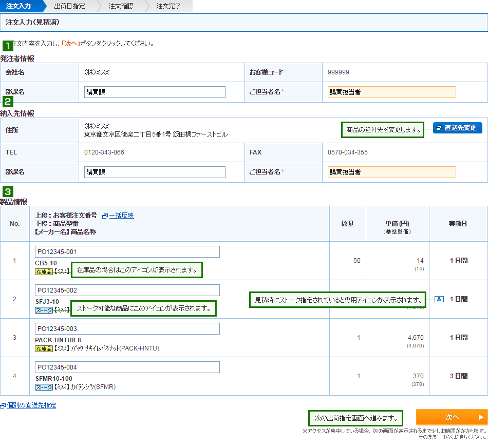Click green step marker 1 above 発注者情報
488x448 pixels.
8,45
